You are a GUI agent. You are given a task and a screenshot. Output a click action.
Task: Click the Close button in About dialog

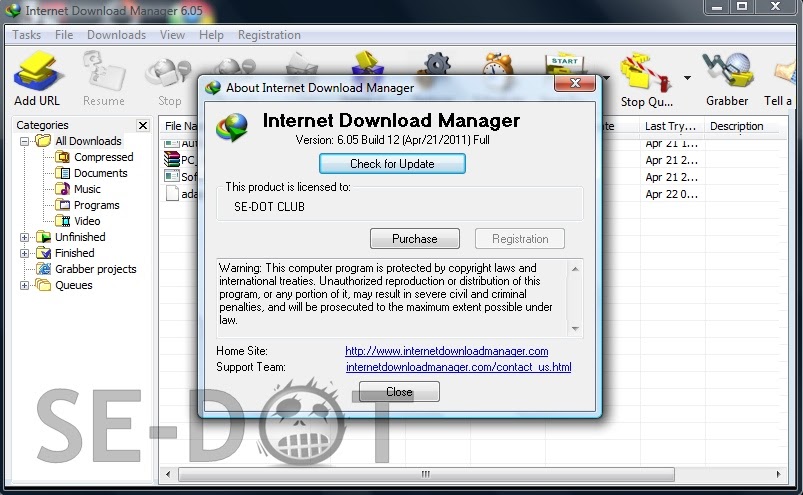399,392
